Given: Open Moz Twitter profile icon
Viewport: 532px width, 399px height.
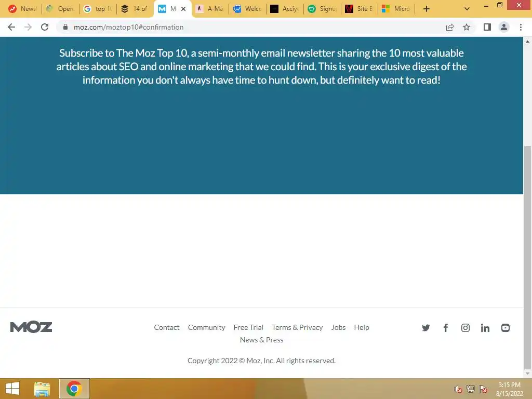Looking at the screenshot, I should click(426, 328).
